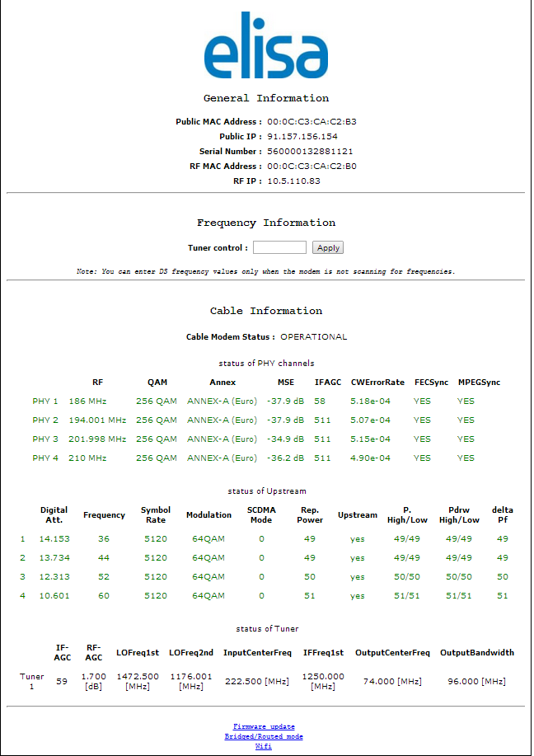The height and width of the screenshot is (756, 534).
Task: Click the upstream frequency value 60
Action: (104, 596)
